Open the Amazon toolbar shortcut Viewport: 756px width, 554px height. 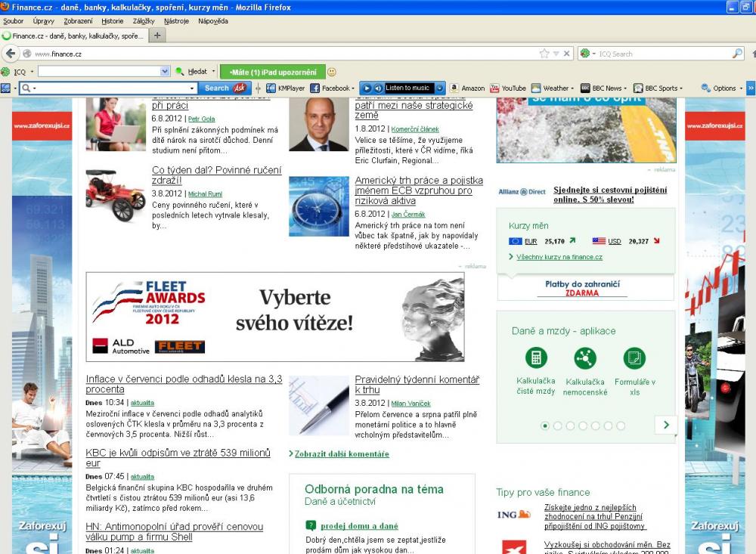tap(467, 88)
